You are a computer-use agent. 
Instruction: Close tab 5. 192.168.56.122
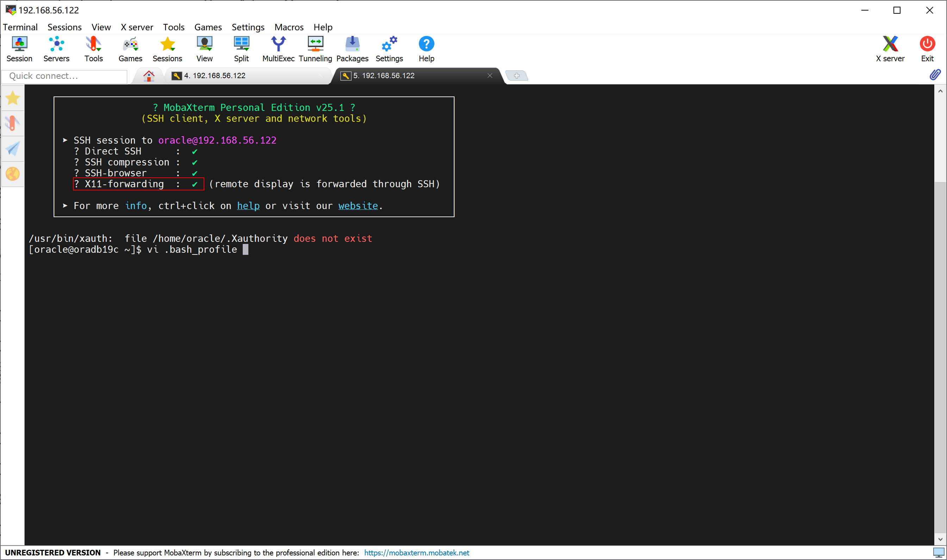[x=490, y=76]
